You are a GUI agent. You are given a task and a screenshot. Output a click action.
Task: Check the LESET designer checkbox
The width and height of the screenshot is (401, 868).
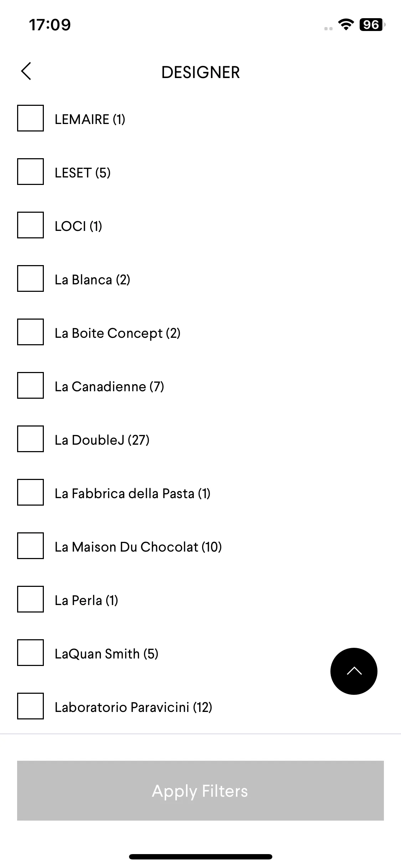[30, 171]
